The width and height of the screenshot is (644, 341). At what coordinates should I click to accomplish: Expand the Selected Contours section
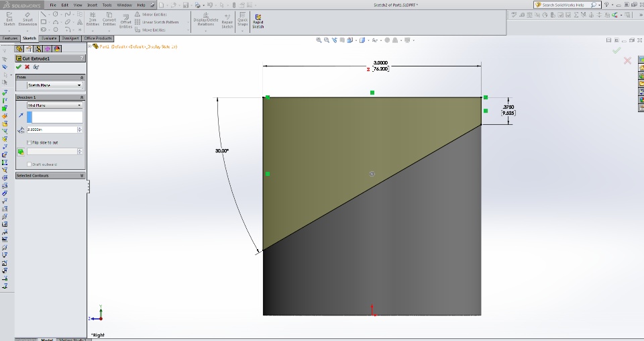(82, 175)
